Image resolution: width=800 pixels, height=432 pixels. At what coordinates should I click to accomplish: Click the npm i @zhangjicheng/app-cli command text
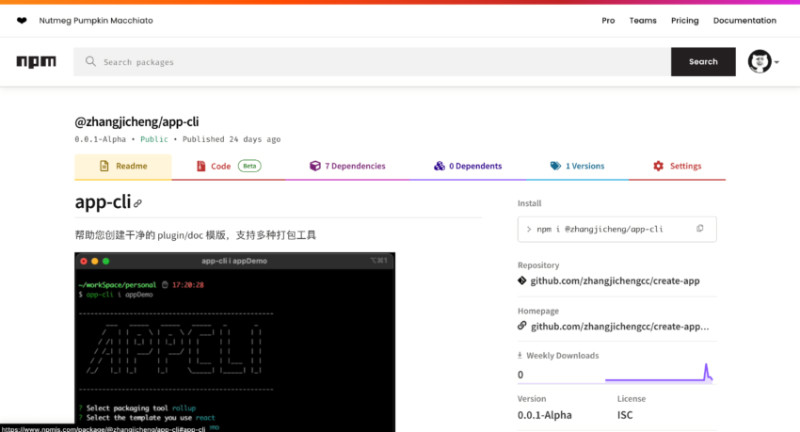[599, 230]
